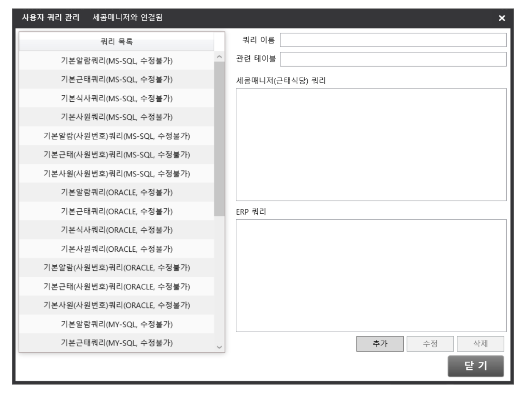The width and height of the screenshot is (532, 412).
Task: Click the 쿼리 목록 column header
Action: pyautogui.click(x=117, y=42)
